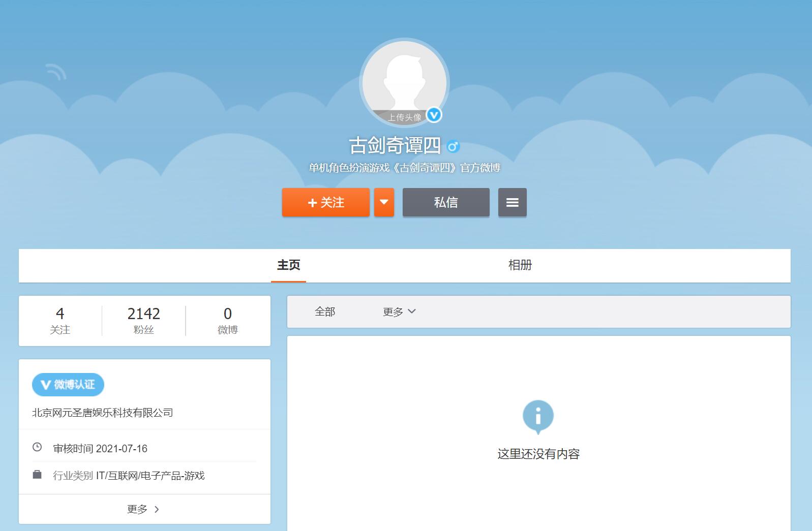
Task: Expand the 更多 filter dropdown
Action: coord(399,311)
